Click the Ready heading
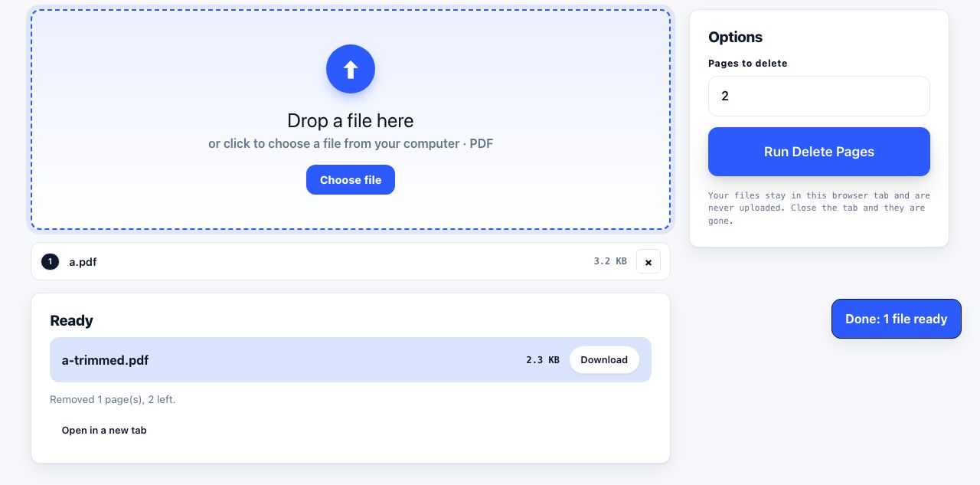980x485 pixels. [x=71, y=321]
